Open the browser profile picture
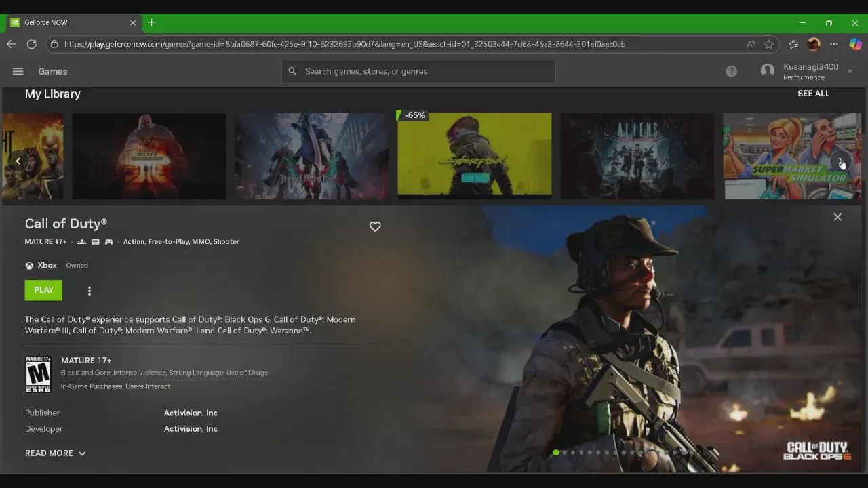 click(814, 44)
